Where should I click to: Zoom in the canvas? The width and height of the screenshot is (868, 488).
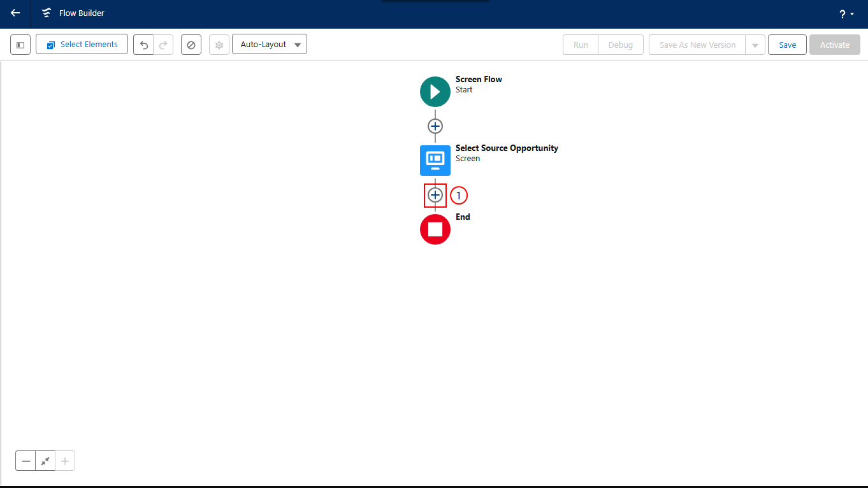pos(65,461)
